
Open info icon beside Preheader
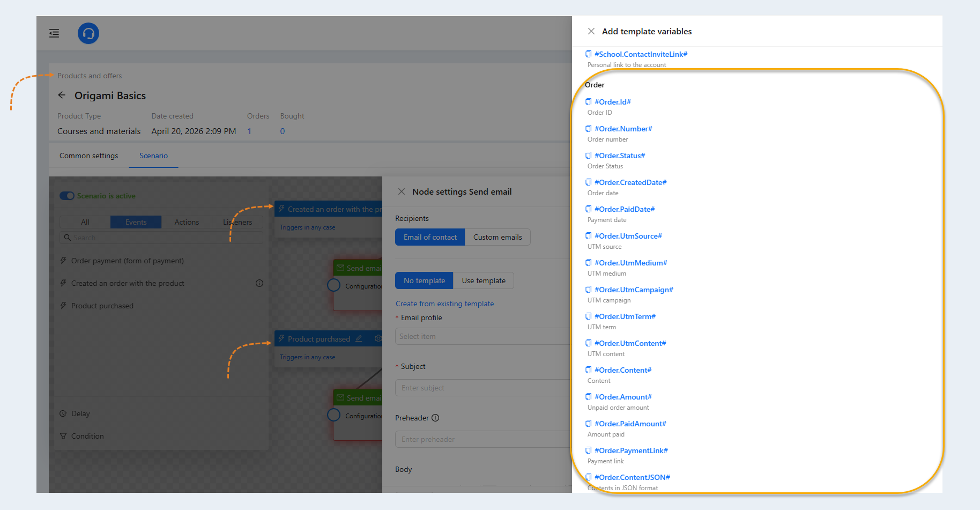435,418
